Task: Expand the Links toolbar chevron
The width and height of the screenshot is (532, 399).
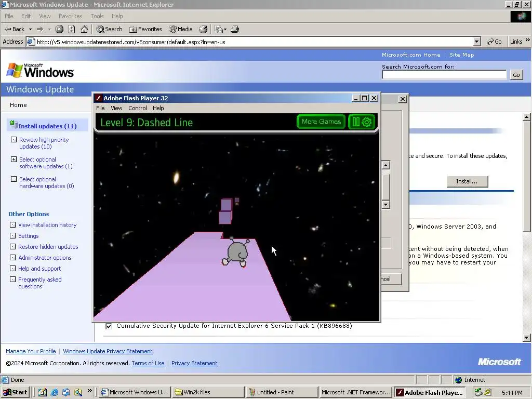Action: click(x=528, y=41)
